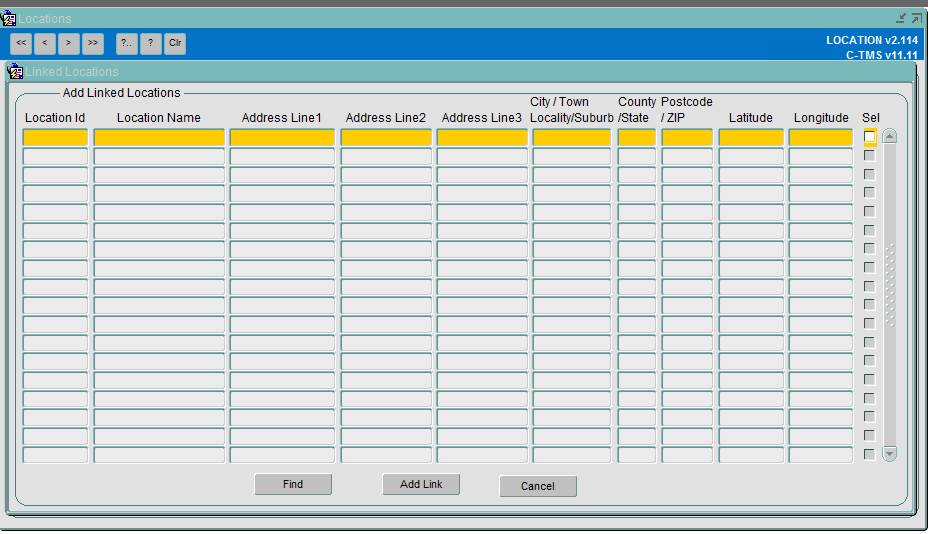
Task: Click the Locations window title icon
Action: click(x=8, y=19)
